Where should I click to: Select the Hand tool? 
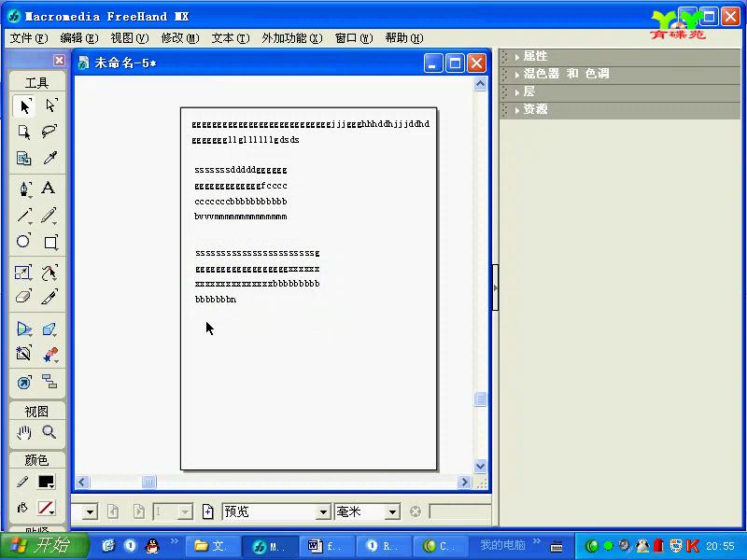tap(24, 432)
